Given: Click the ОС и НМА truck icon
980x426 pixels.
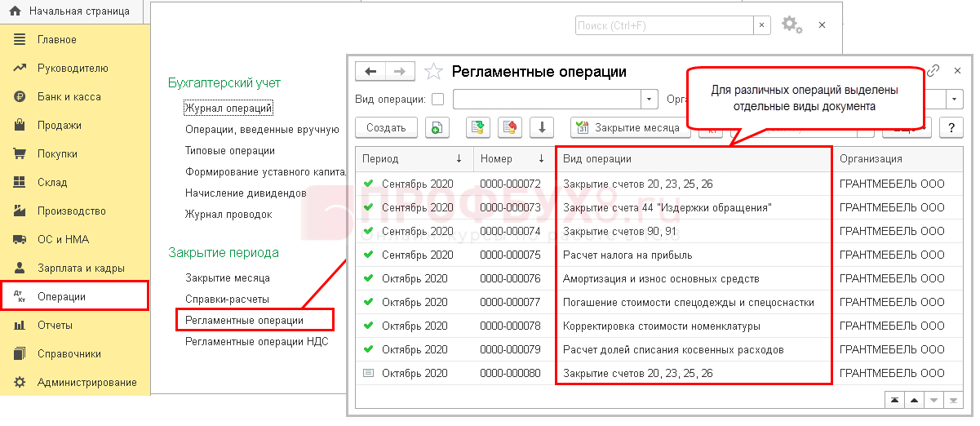Looking at the screenshot, I should point(20,240).
